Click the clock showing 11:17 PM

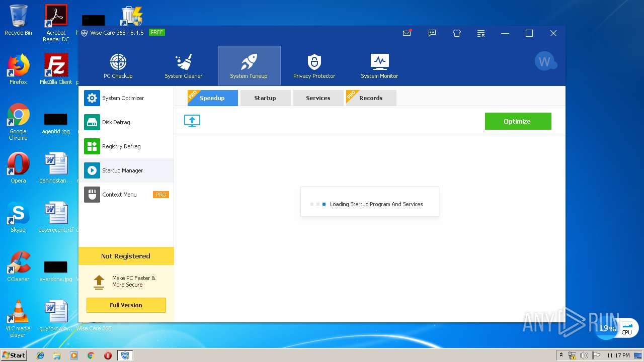618,355
